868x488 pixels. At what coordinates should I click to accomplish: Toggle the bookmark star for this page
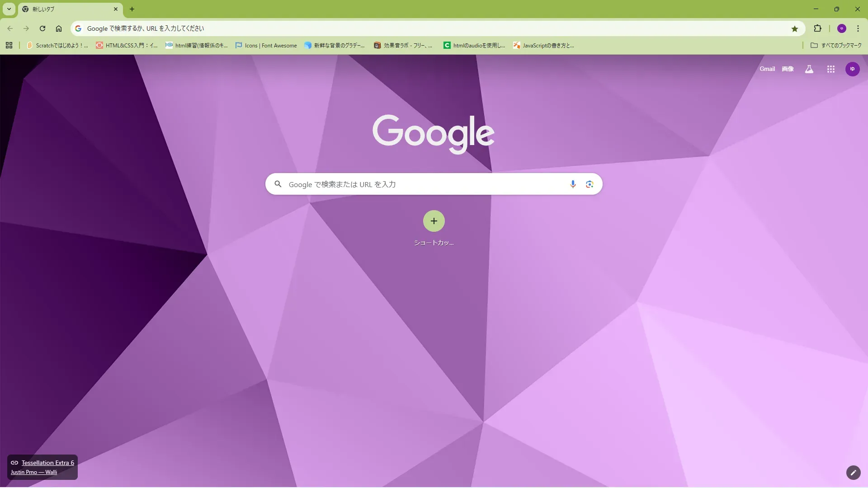pyautogui.click(x=795, y=29)
